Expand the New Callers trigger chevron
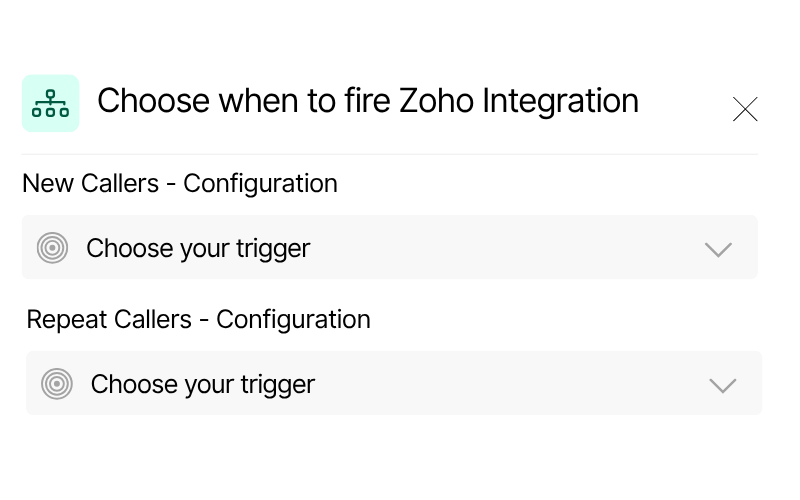Image resolution: width=800 pixels, height=500 pixels. (718, 249)
